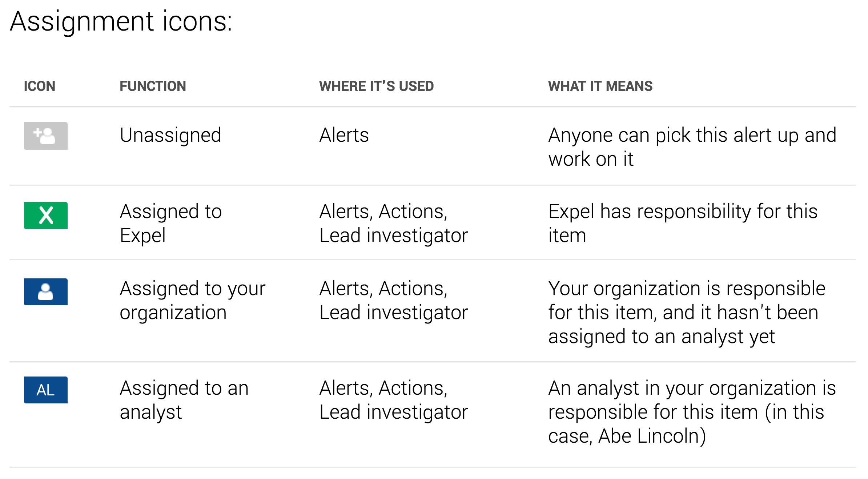Screen dimensions: 868x479
Task: Click the blue organization person icon
Action: click(46, 292)
